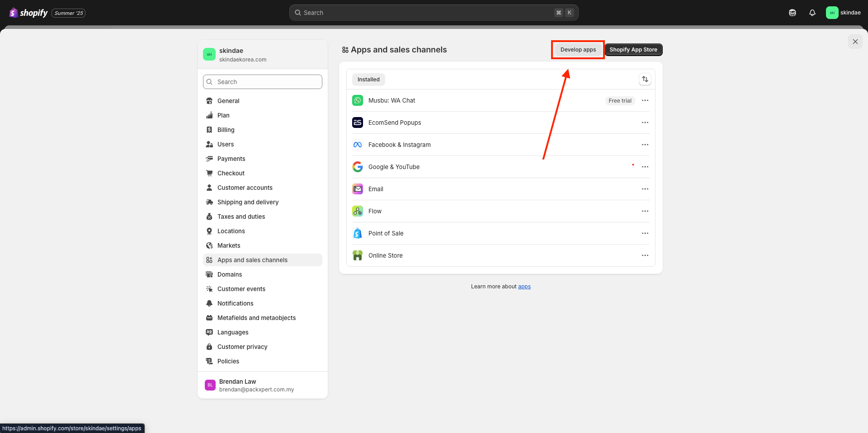The image size is (868, 433).
Task: Click the Facebook & Instagram Meta icon
Action: click(x=358, y=145)
